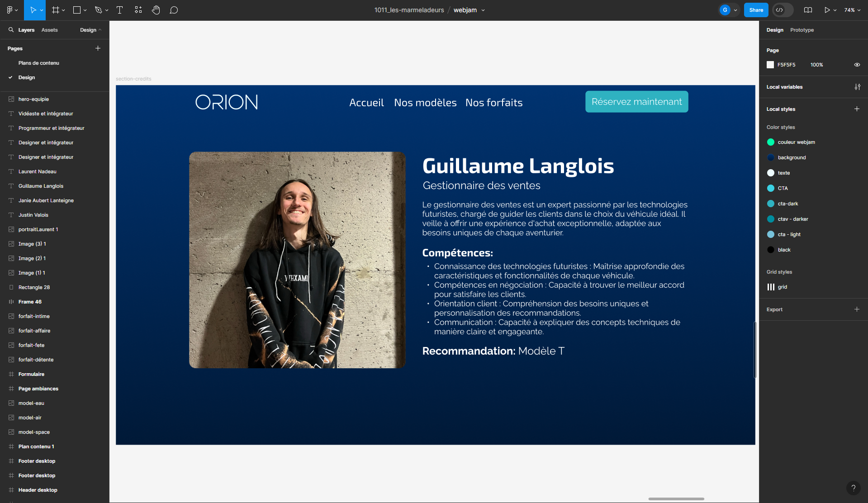Viewport: 868px width, 503px height.
Task: Click the F5F5F5 page color swatch
Action: click(769, 65)
